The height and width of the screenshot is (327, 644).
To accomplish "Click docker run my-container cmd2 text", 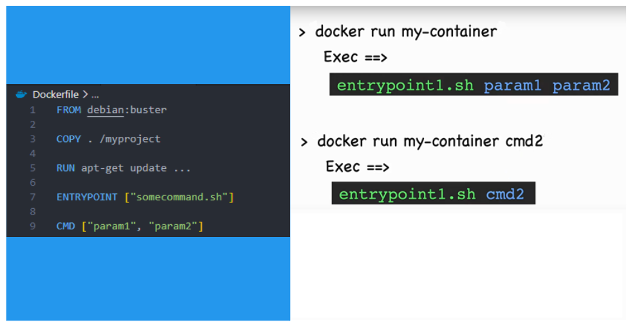I will tap(430, 141).
